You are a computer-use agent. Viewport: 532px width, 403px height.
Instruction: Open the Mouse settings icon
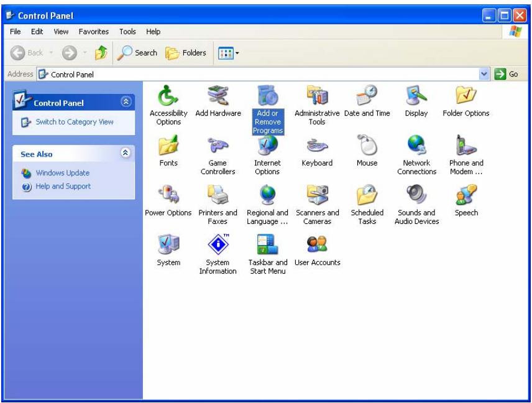[x=367, y=151]
